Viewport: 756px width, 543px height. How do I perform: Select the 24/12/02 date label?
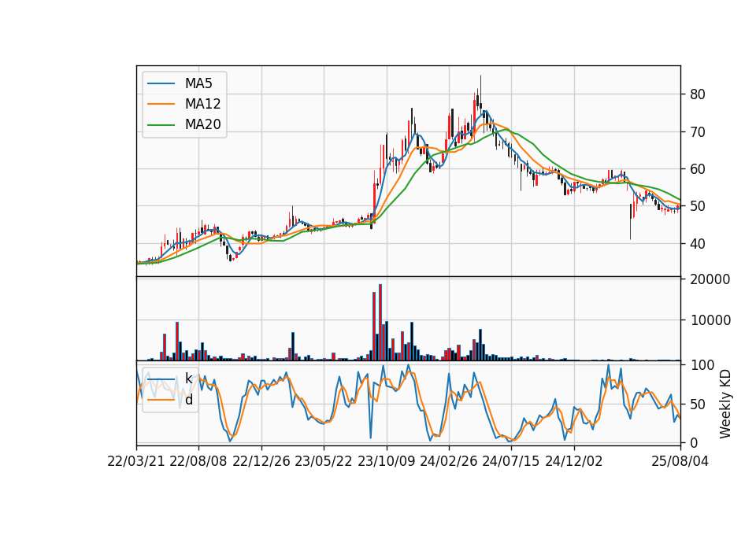[x=574, y=461]
